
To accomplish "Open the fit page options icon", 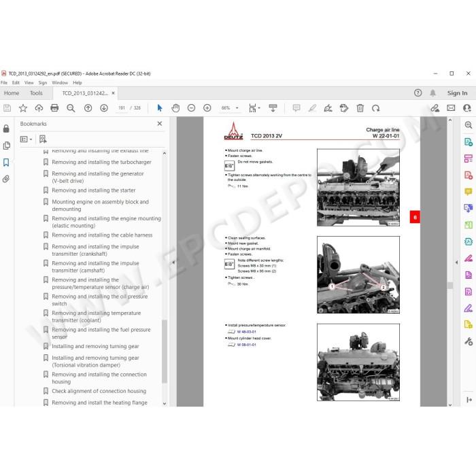I will click(x=254, y=108).
